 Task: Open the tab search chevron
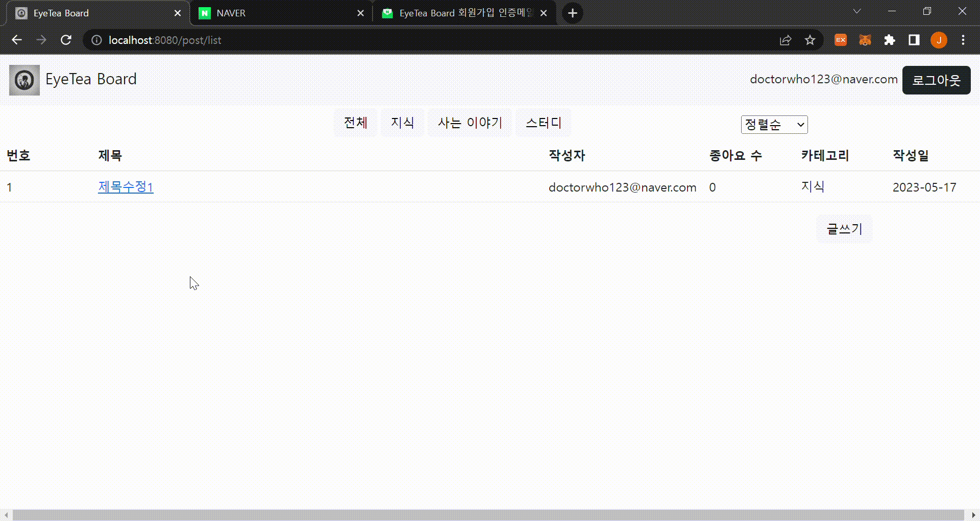coord(856,11)
